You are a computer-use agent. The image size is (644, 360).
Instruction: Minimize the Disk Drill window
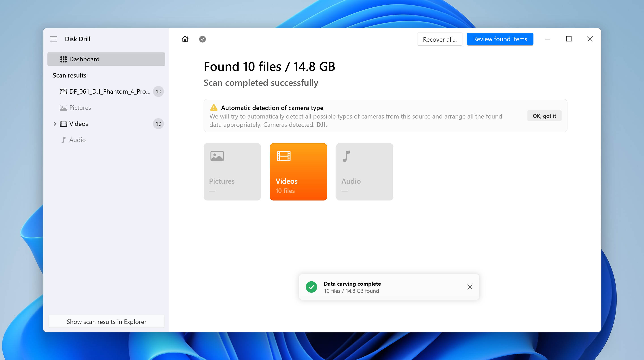pos(548,39)
